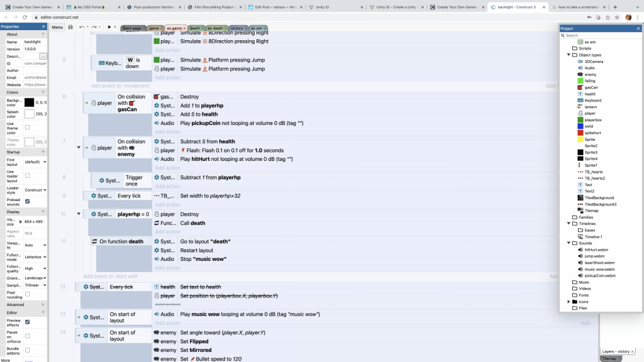
Task: Switch to the game layout tab
Action: 154,28
